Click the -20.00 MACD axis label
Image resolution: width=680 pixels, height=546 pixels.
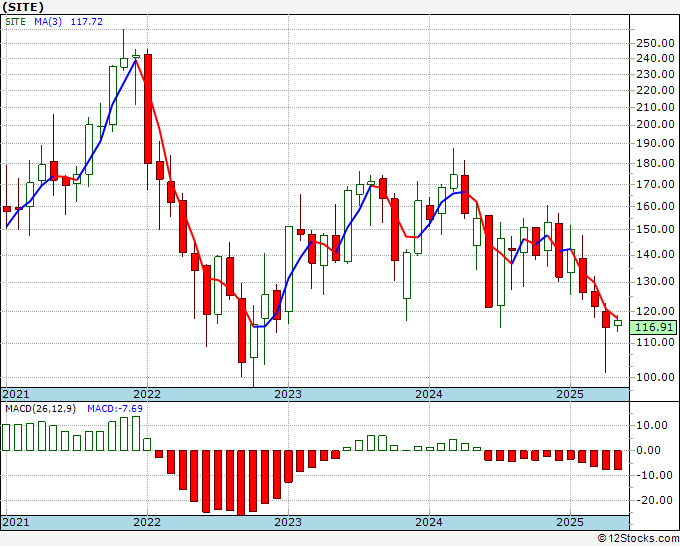pyautogui.click(x=652, y=500)
